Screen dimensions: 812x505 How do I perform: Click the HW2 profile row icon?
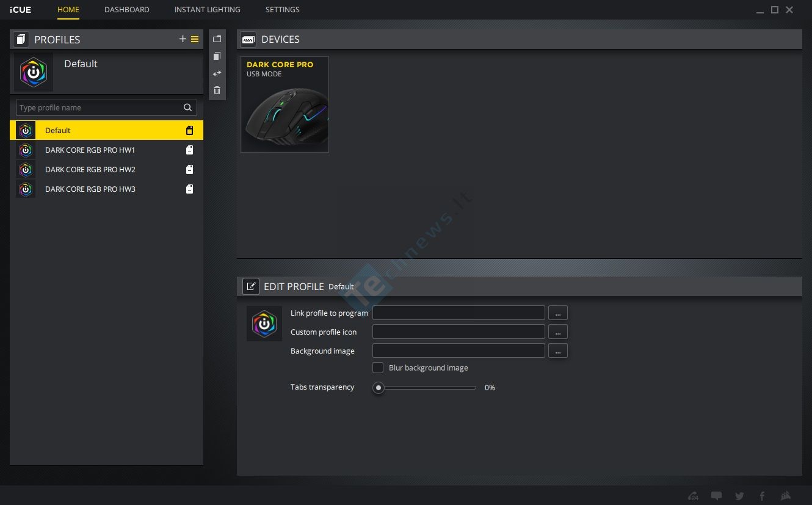click(x=26, y=169)
